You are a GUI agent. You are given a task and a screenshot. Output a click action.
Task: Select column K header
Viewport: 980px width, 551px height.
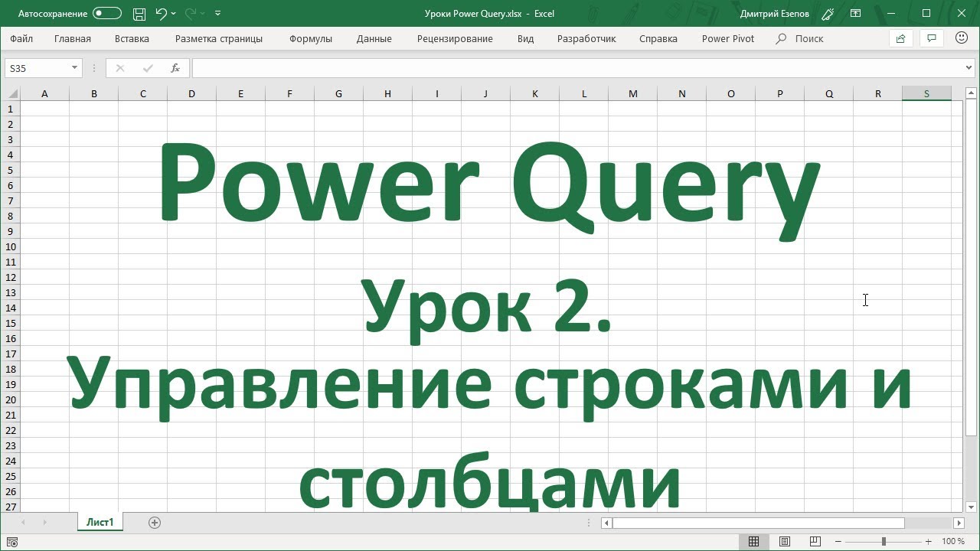[534, 94]
